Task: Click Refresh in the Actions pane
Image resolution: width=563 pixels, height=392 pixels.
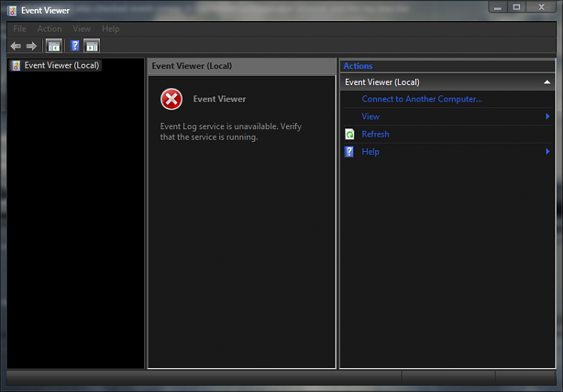Action: coord(375,134)
